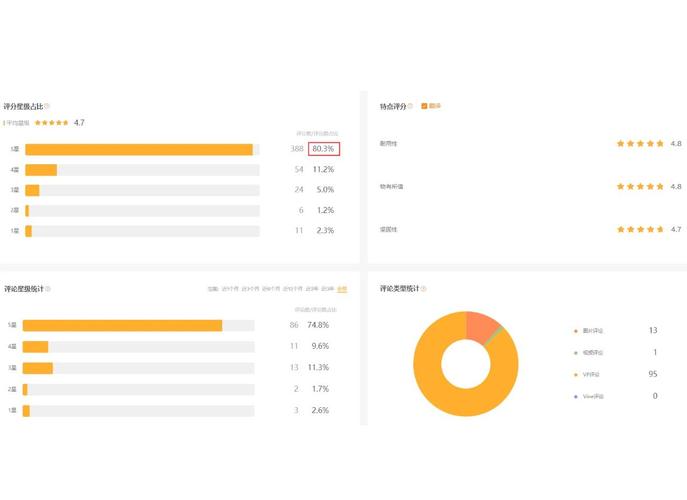Click the star rating in the second 4.8 feature row
The height and width of the screenshot is (500, 687).
640,186
